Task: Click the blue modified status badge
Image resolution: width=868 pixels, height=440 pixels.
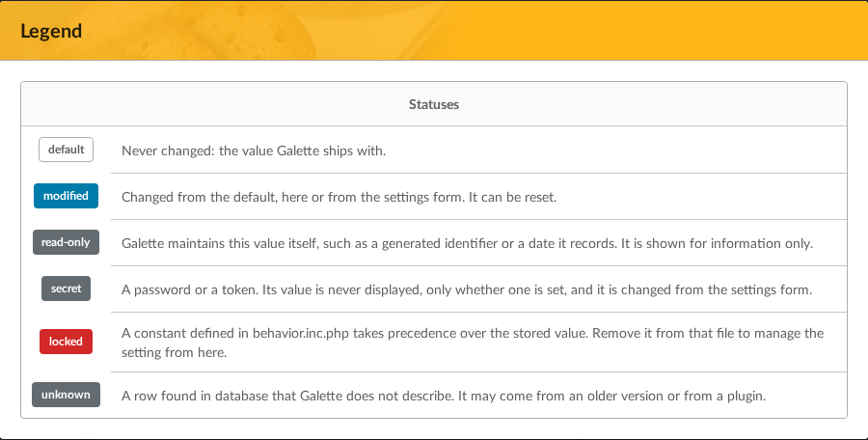Action: tap(66, 196)
